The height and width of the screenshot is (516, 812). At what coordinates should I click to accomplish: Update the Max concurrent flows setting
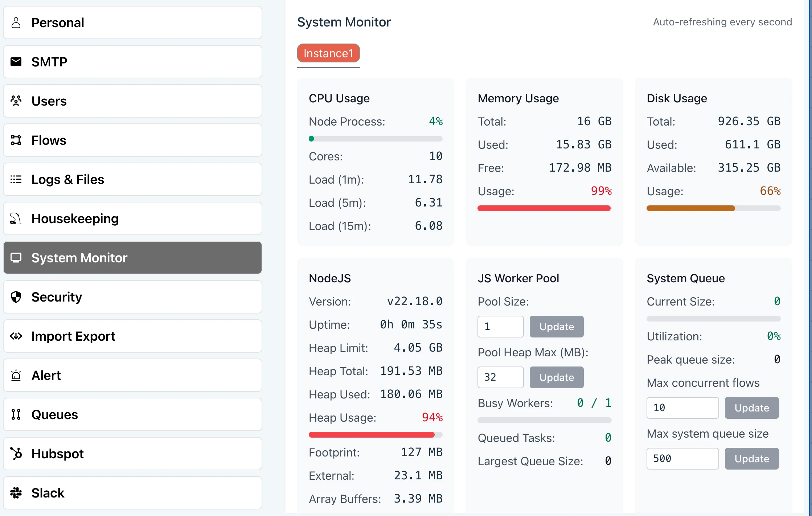coord(751,408)
